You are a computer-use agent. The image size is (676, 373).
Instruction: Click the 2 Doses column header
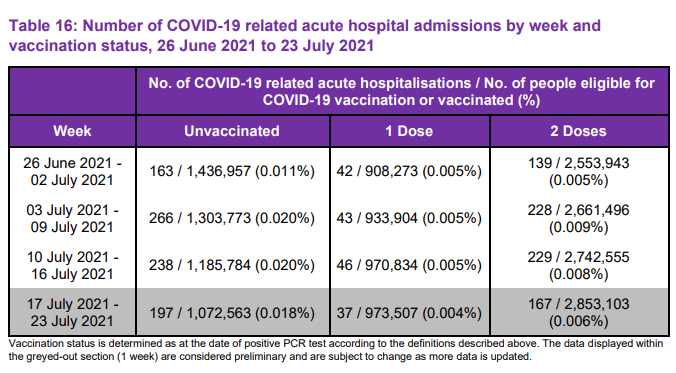579,131
